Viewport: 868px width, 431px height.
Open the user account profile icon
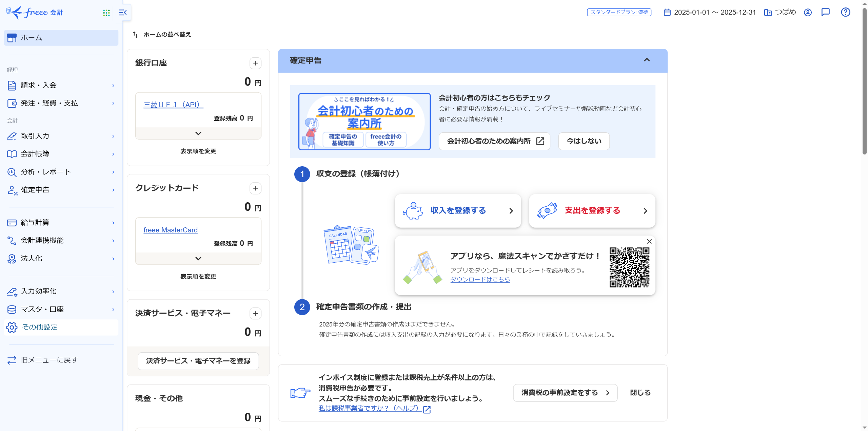[808, 12]
